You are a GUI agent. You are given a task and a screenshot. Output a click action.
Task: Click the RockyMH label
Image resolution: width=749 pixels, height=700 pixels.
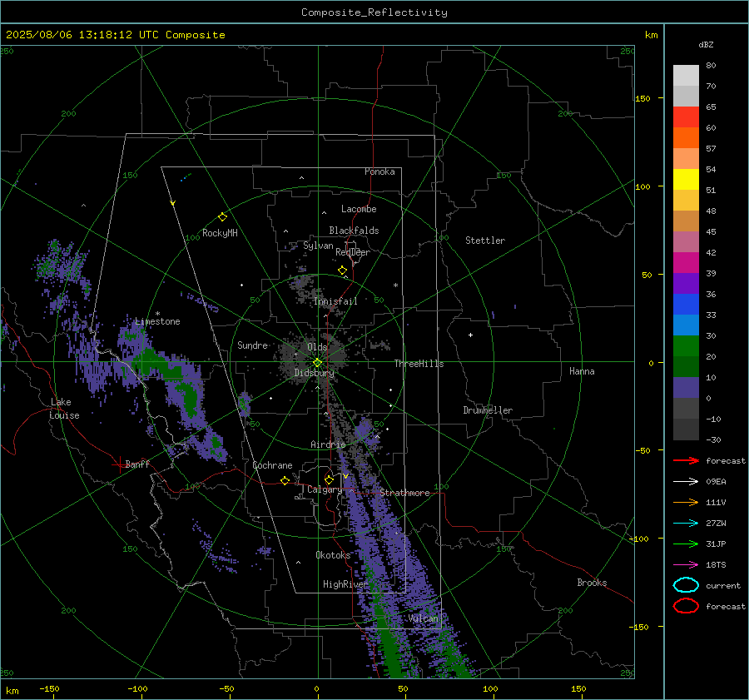(x=220, y=233)
